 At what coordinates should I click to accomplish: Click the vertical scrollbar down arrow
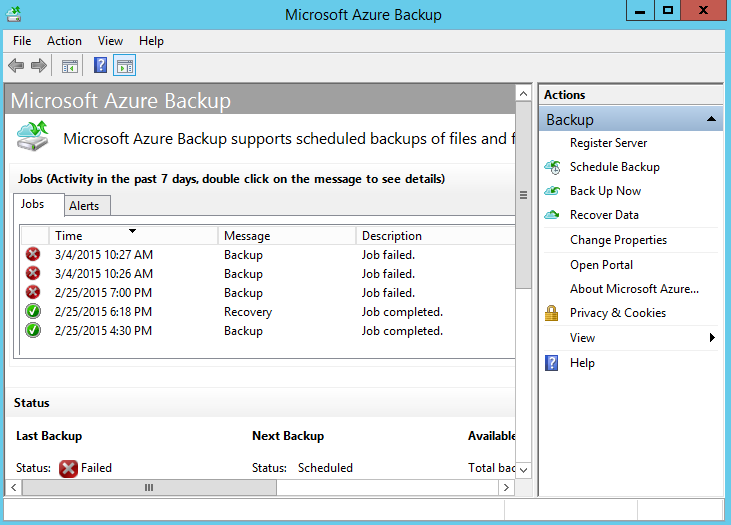tap(524, 470)
